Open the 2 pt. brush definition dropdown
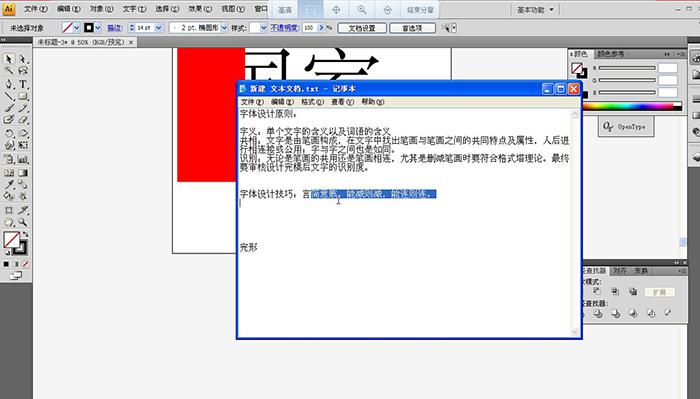This screenshot has height=399, width=700. [x=224, y=28]
